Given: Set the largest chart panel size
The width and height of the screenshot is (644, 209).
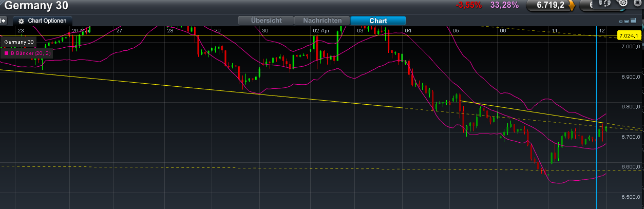Looking at the screenshot, I should tap(634, 20).
